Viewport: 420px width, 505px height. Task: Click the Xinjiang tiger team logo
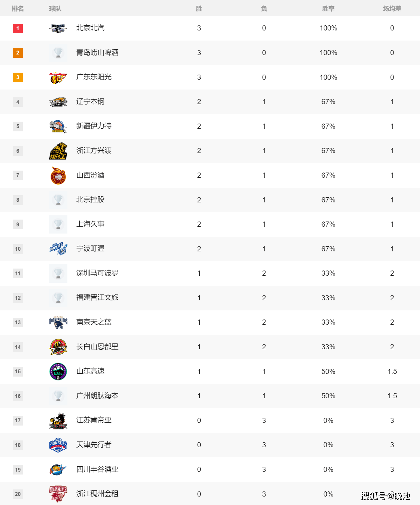pyautogui.click(x=58, y=126)
